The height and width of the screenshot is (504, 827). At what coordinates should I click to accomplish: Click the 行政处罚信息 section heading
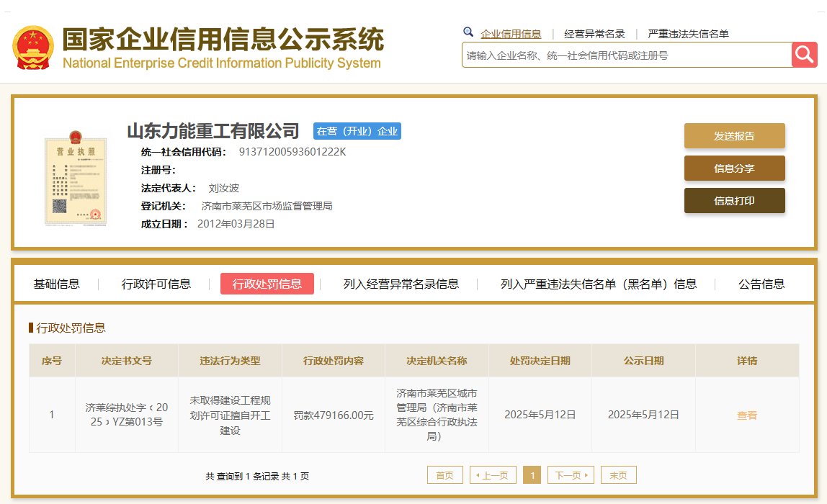tap(71, 328)
